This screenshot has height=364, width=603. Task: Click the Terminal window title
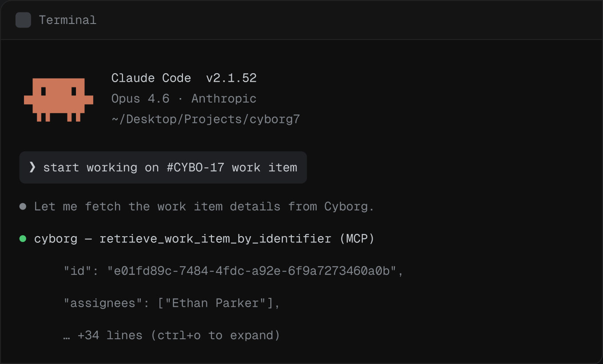(67, 20)
